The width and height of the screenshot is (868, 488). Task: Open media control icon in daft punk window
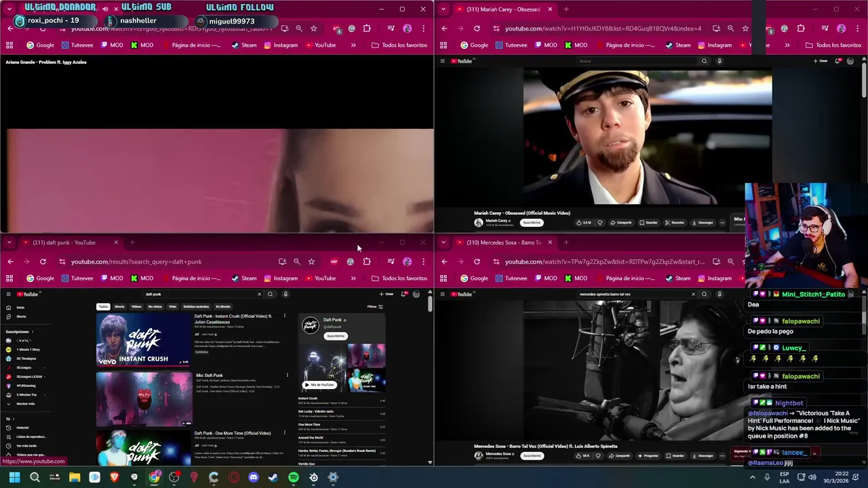(x=391, y=262)
